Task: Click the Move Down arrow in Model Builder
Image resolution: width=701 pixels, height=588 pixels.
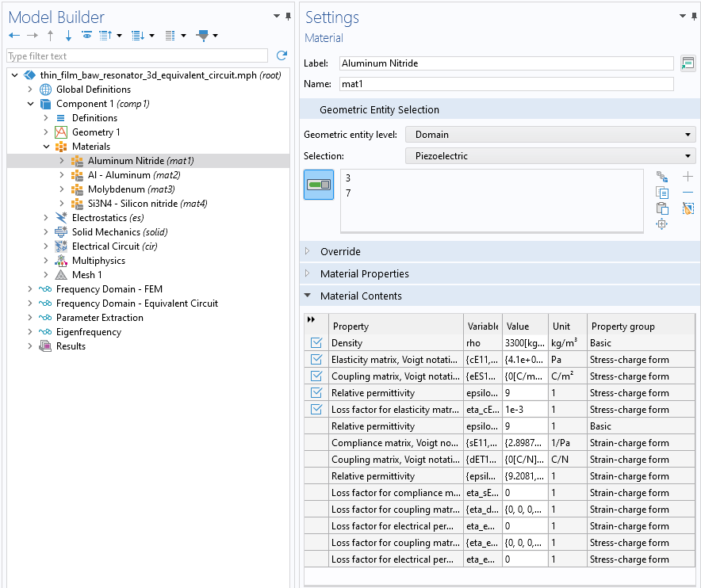Action: [68, 36]
